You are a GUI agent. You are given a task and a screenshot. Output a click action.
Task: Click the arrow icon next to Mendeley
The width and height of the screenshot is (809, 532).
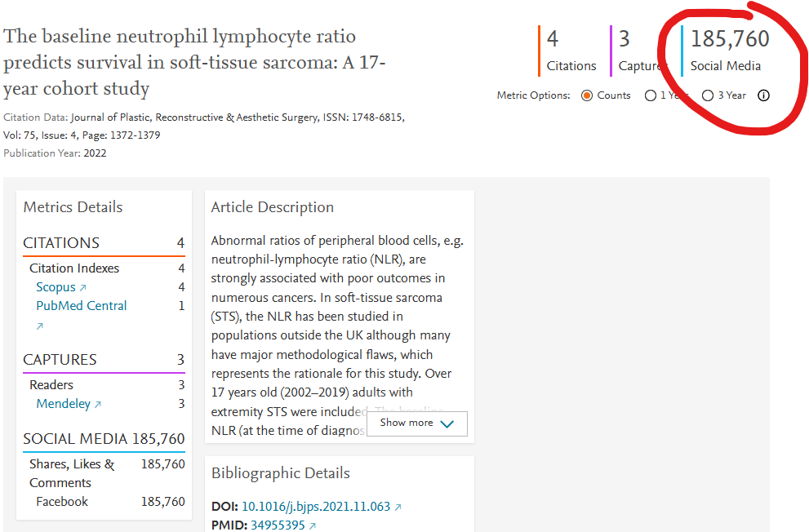pyautogui.click(x=99, y=403)
